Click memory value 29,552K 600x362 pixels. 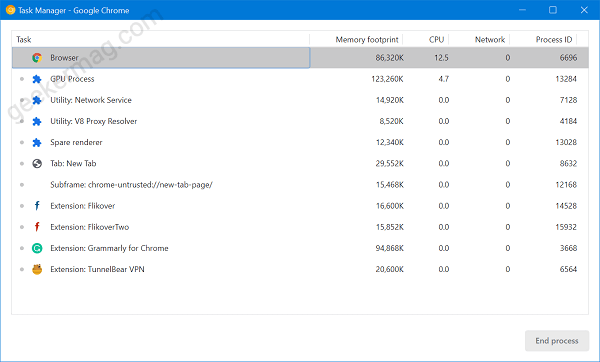coord(390,164)
